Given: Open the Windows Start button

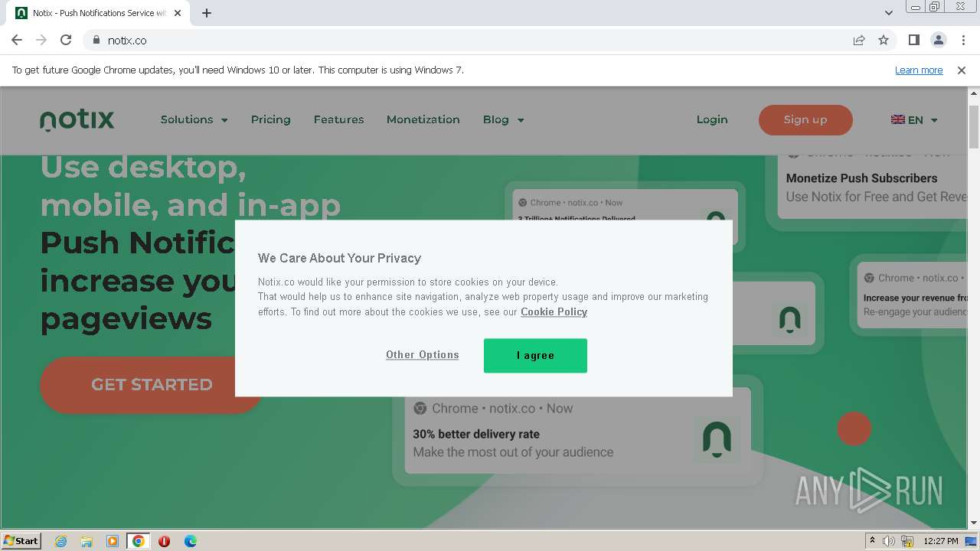Looking at the screenshot, I should [21, 540].
